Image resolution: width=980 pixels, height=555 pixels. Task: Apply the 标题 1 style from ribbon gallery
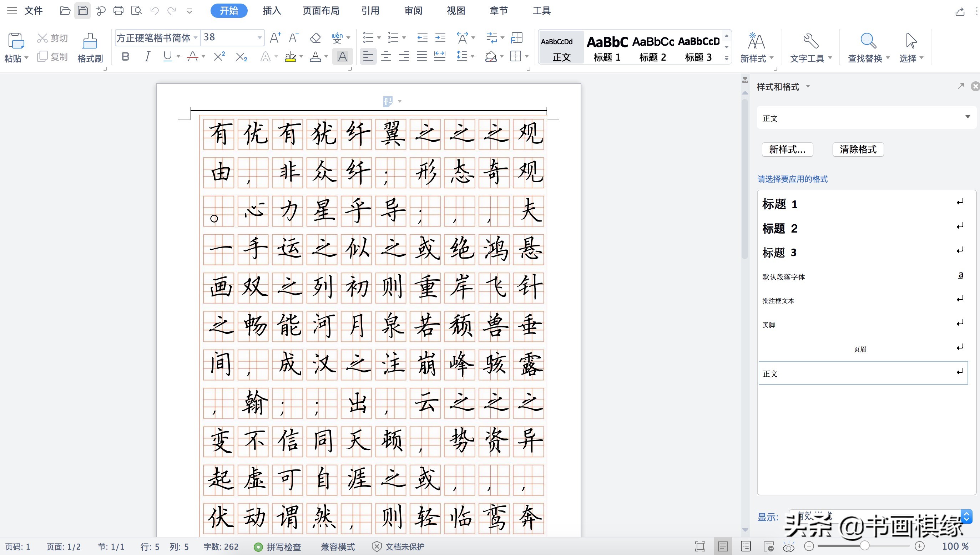pyautogui.click(x=607, y=48)
